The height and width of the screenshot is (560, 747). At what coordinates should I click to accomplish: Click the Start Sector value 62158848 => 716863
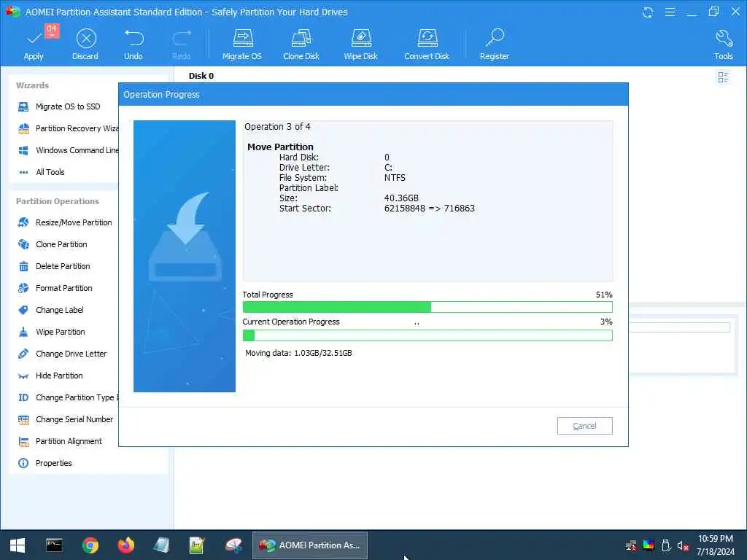[429, 208]
